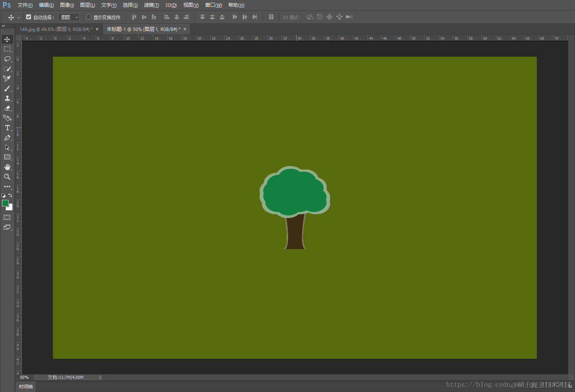The width and height of the screenshot is (575, 392).
Task: Select the Brush tool
Action: point(7,88)
